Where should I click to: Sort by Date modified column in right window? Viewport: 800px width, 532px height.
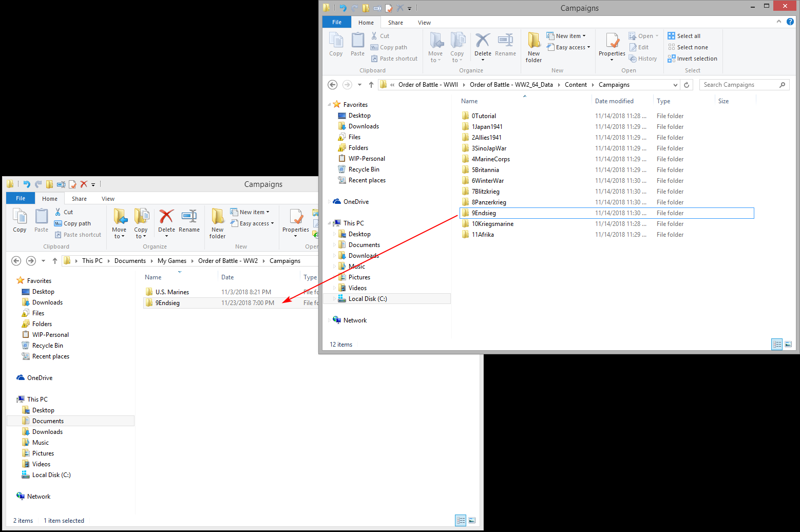tap(614, 101)
